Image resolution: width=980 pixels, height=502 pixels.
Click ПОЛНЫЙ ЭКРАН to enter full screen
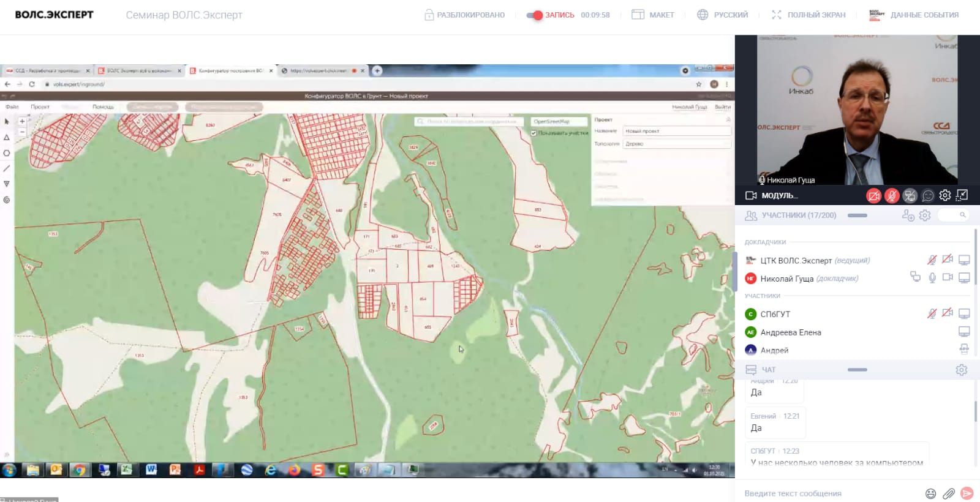(x=809, y=15)
